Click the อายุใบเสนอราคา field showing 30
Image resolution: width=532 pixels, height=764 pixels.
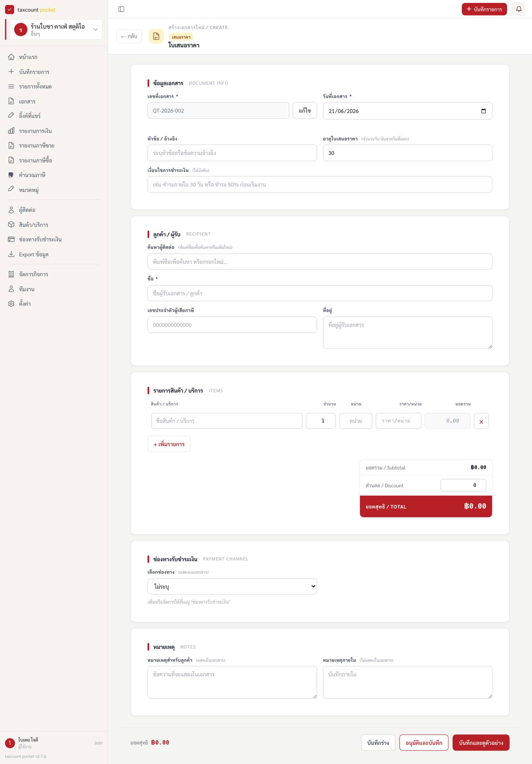408,153
